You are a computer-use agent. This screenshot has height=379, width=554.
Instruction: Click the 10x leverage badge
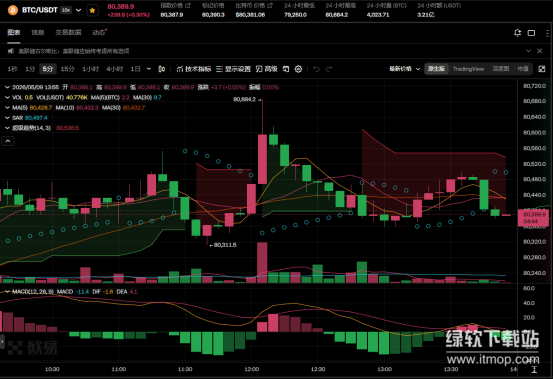tap(66, 10)
